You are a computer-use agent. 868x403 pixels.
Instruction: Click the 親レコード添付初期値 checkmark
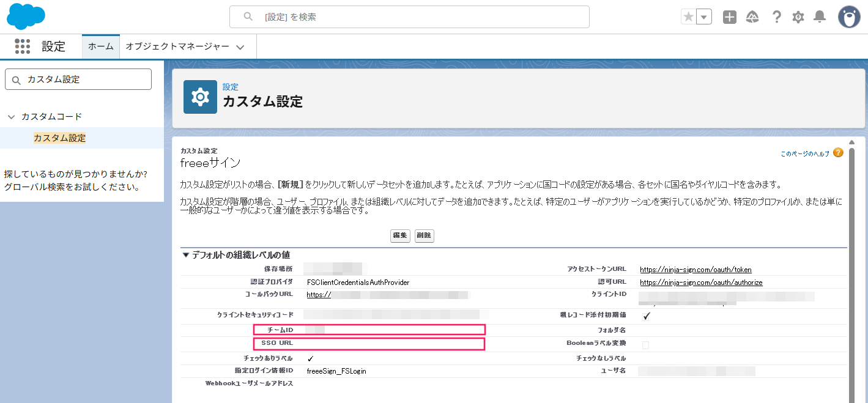point(646,316)
